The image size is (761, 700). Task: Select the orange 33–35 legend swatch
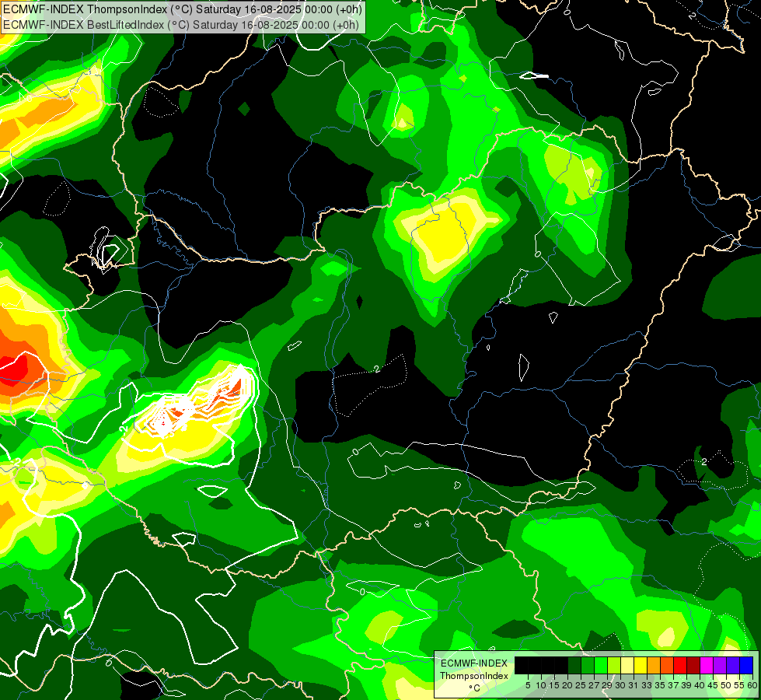click(654, 665)
